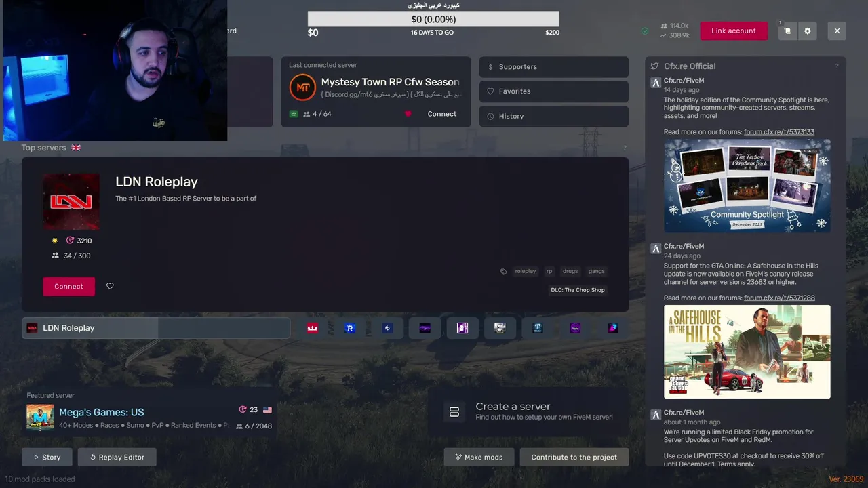This screenshot has width=868, height=488.
Task: Open forum link forum.cfx.re/t/5373133
Action: click(x=779, y=132)
